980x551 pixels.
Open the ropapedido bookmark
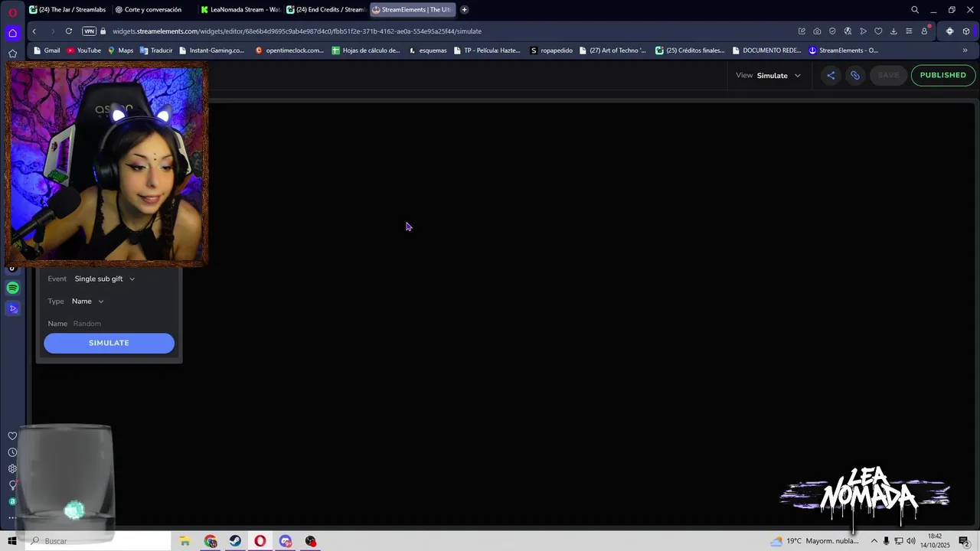point(551,51)
